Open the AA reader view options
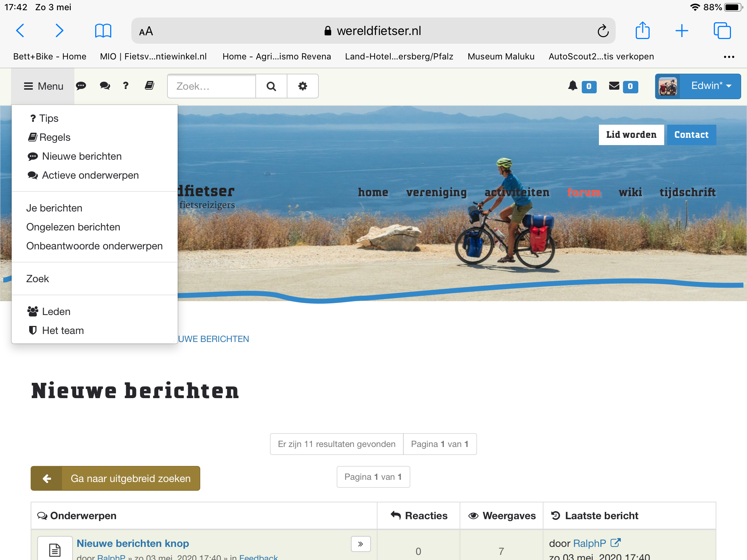The image size is (747, 560). (x=146, y=31)
